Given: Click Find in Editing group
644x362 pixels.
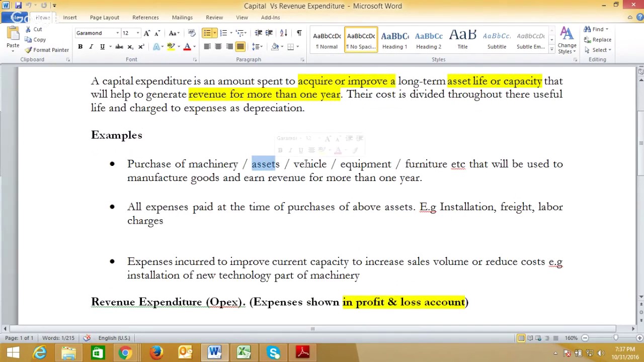Looking at the screenshot, I should (x=596, y=29).
